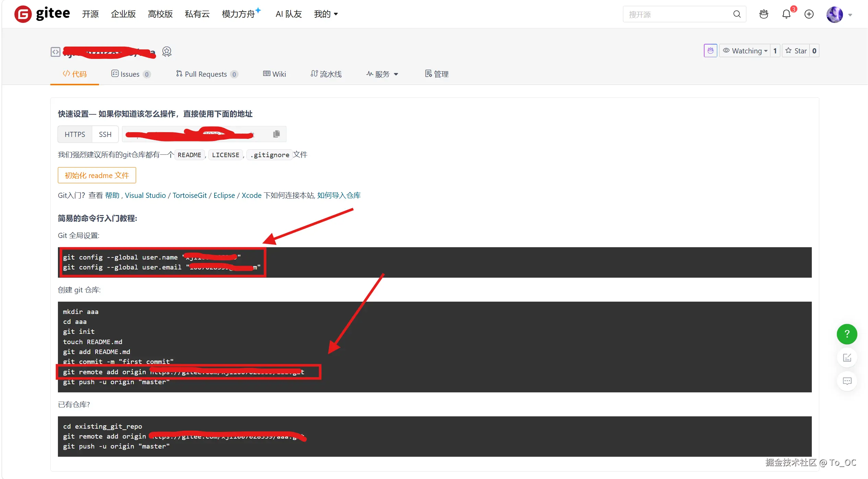This screenshot has height=479, width=868.
Task: Open the TortoiseGit link
Action: coord(190,195)
